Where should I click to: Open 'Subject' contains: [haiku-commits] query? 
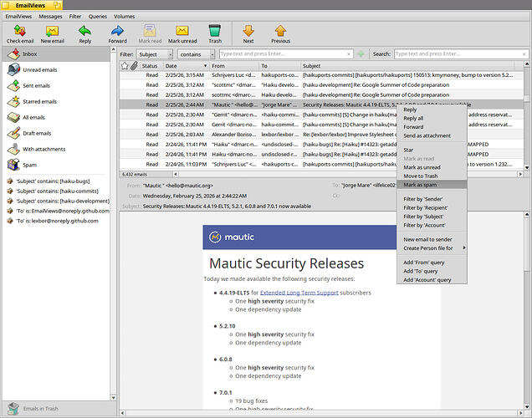58,191
